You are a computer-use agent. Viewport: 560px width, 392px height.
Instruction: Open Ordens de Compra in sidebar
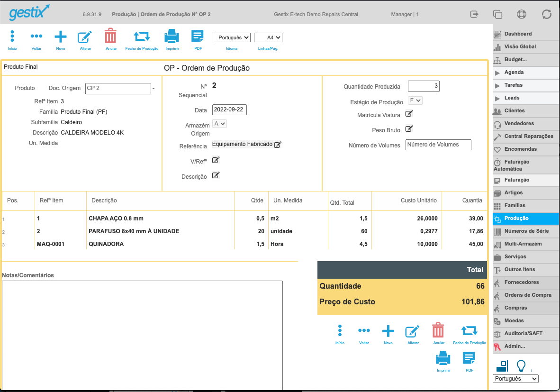(x=526, y=295)
